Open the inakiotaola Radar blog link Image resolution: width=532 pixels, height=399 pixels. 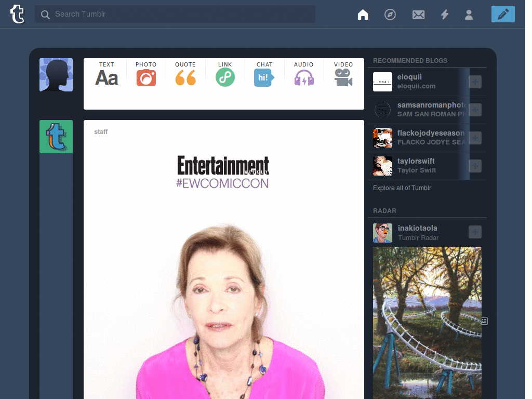[417, 228]
